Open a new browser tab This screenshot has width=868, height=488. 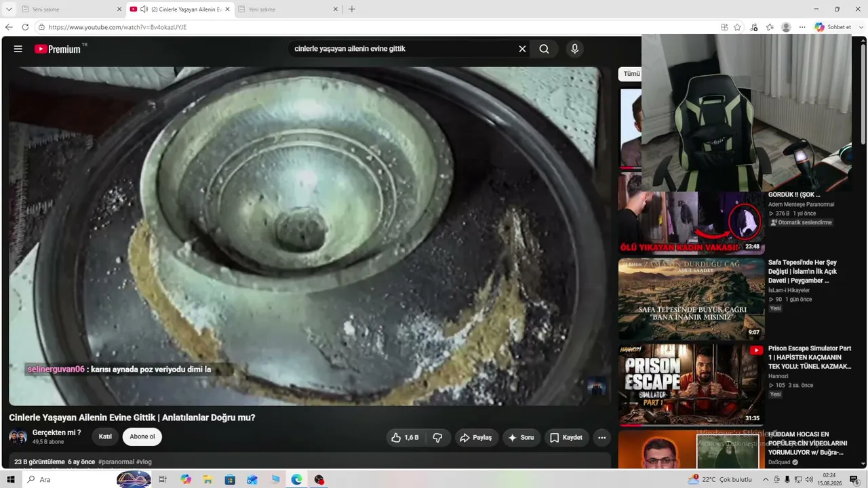351,9
